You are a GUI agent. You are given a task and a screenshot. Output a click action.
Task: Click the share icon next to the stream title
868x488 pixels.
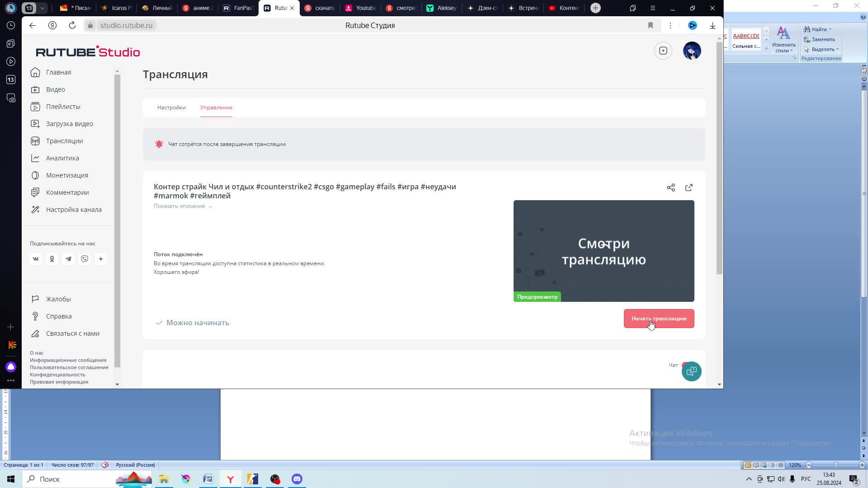tap(671, 188)
